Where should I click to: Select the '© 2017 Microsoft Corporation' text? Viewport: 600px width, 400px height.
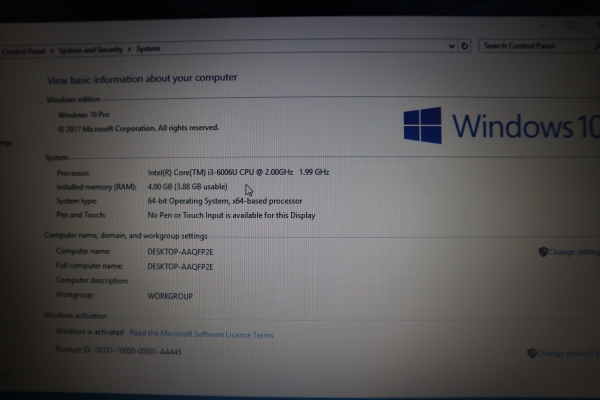(x=107, y=129)
